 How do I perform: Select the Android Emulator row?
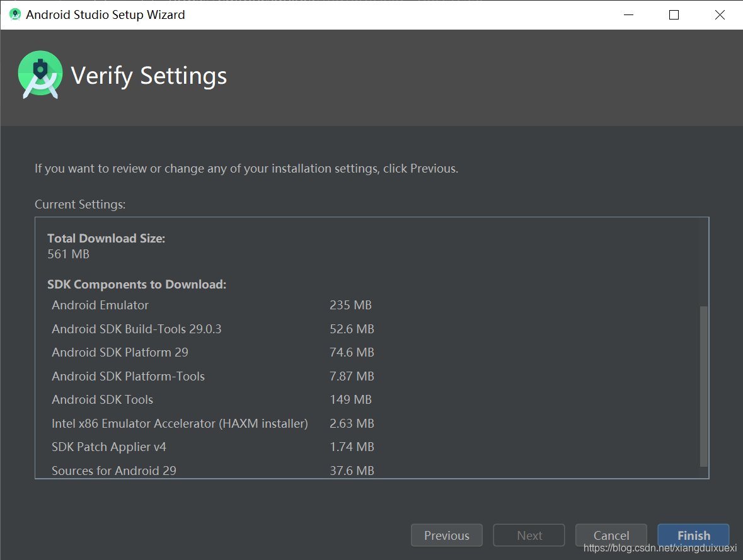(x=211, y=305)
